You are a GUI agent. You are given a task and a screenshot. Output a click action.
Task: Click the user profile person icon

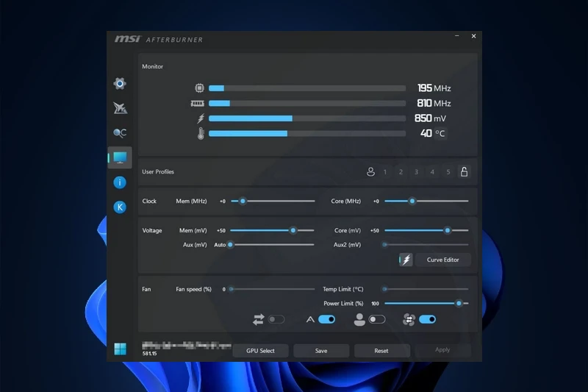click(370, 171)
